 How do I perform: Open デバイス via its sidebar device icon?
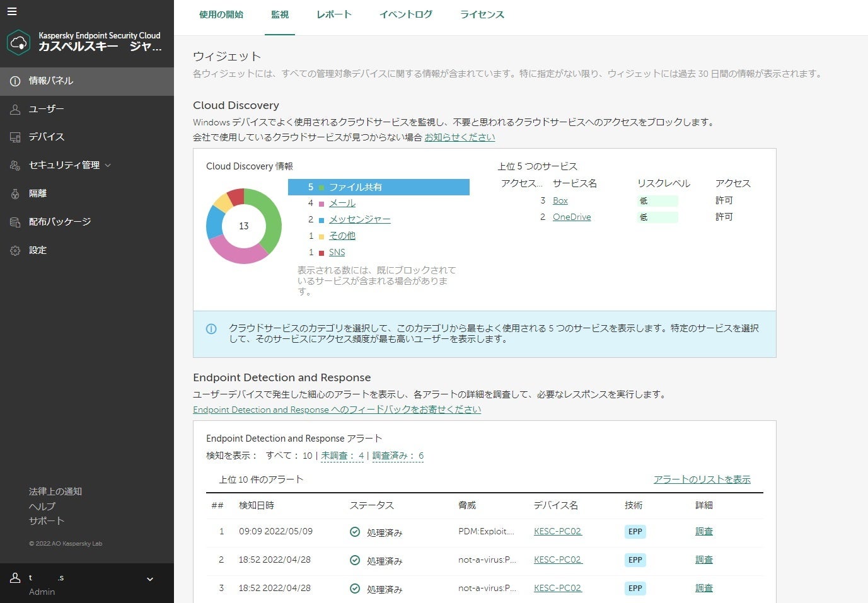click(15, 137)
